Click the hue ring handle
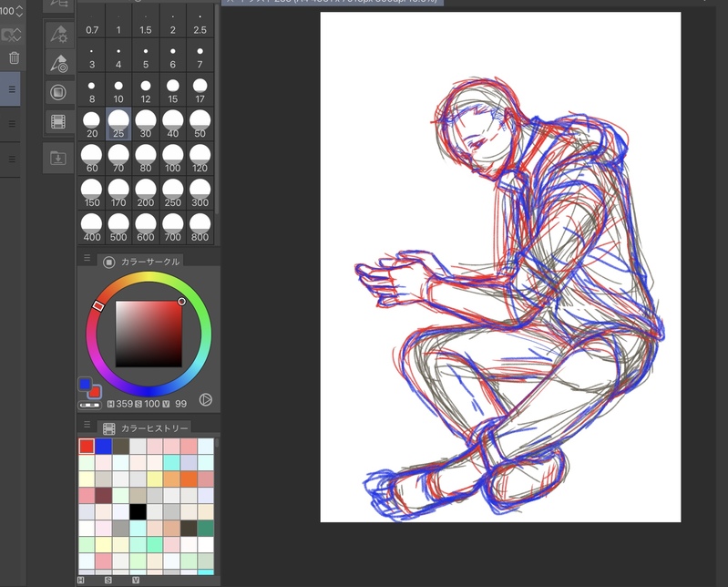 tap(98, 305)
